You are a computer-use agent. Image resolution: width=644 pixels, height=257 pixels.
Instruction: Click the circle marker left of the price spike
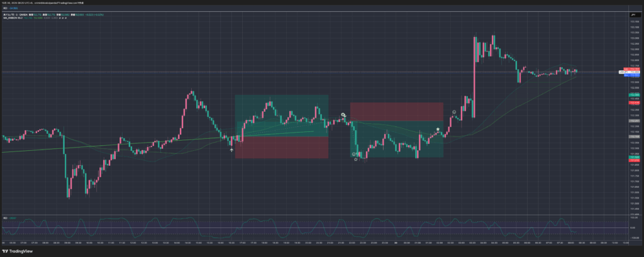point(453,112)
